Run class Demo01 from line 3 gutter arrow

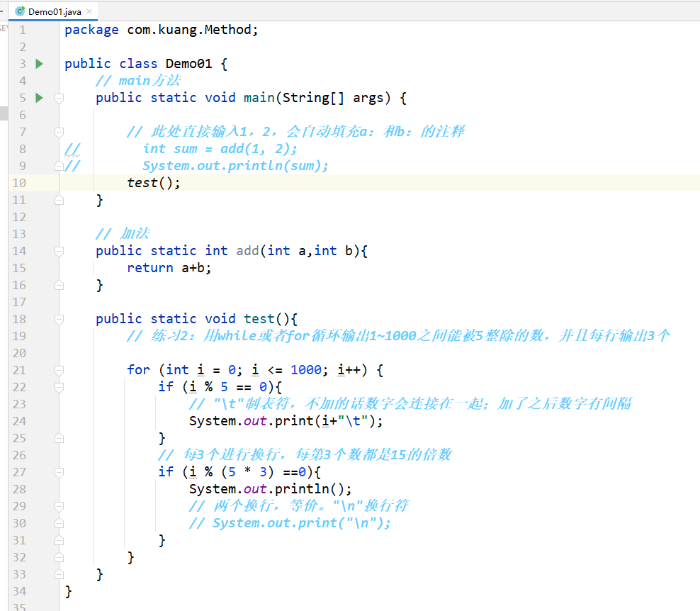(39, 64)
